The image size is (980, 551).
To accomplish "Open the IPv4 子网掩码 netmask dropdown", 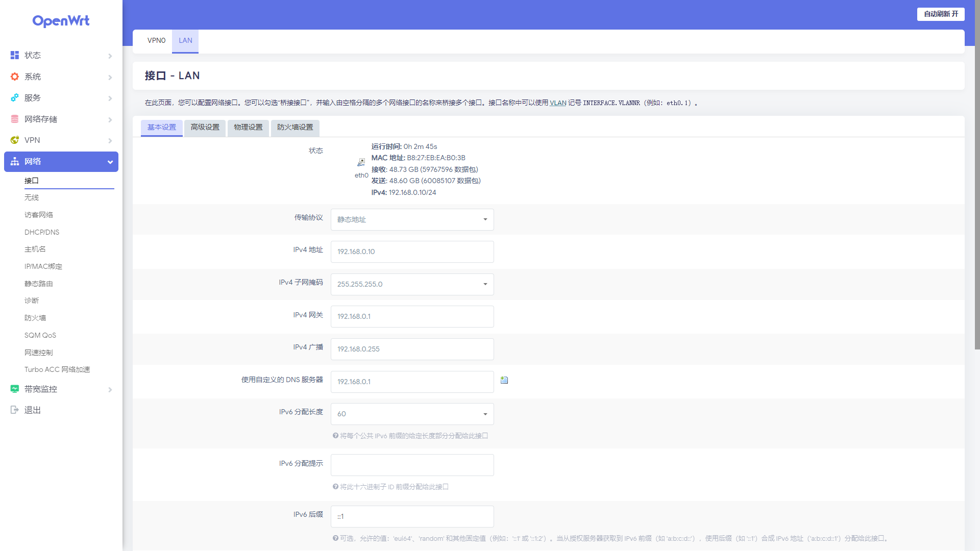I will pyautogui.click(x=412, y=284).
